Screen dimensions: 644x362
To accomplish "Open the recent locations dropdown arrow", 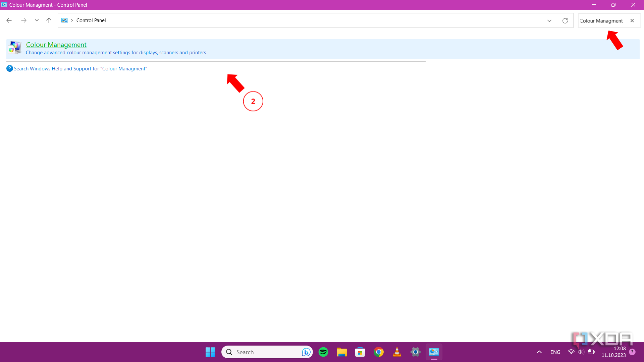I will [x=37, y=20].
